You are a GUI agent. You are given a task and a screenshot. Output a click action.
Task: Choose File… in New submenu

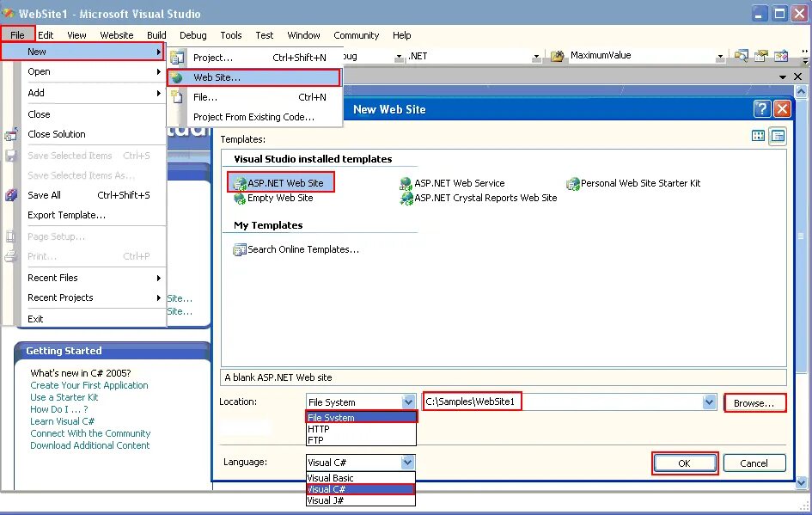click(x=253, y=97)
